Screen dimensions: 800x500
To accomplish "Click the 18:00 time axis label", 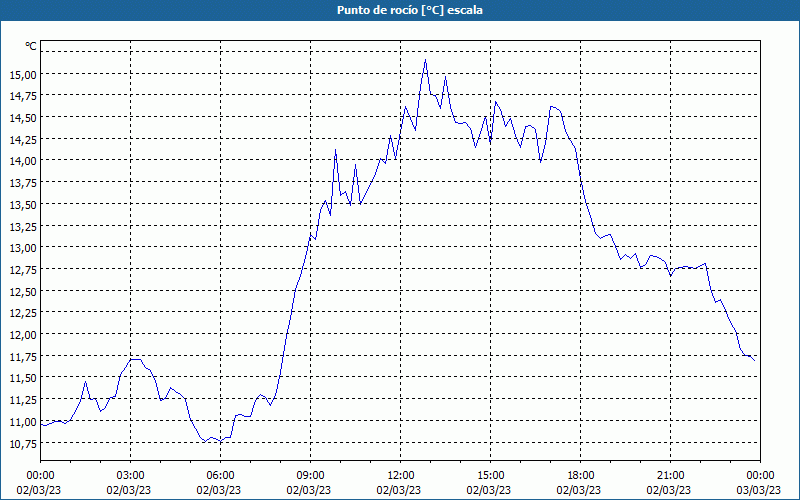I will click(x=581, y=476).
